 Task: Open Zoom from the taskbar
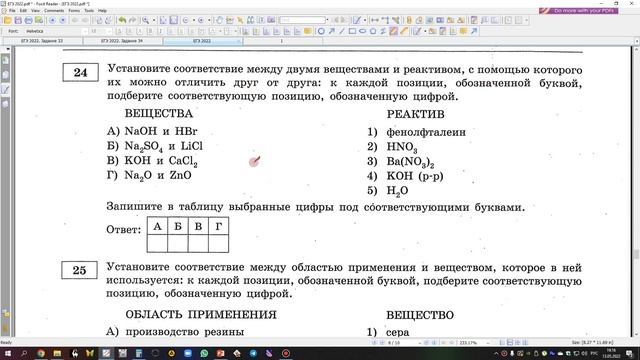(188, 353)
